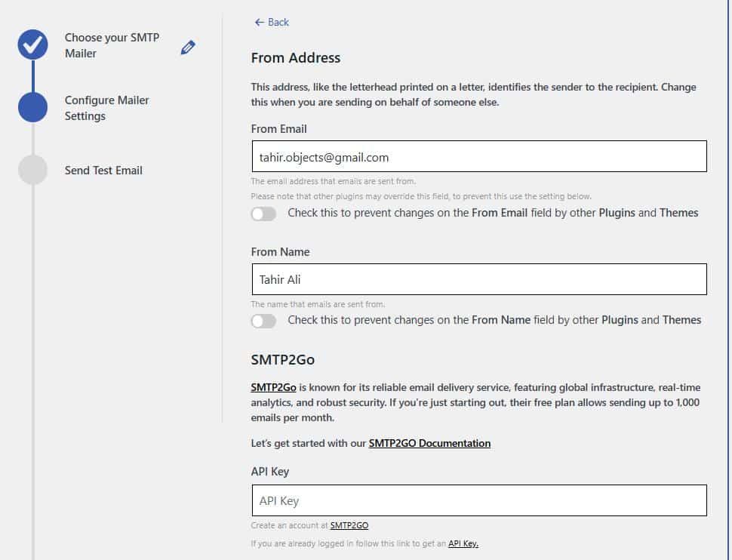
Task: Select the Send Test Email step circle
Action: [x=32, y=170]
